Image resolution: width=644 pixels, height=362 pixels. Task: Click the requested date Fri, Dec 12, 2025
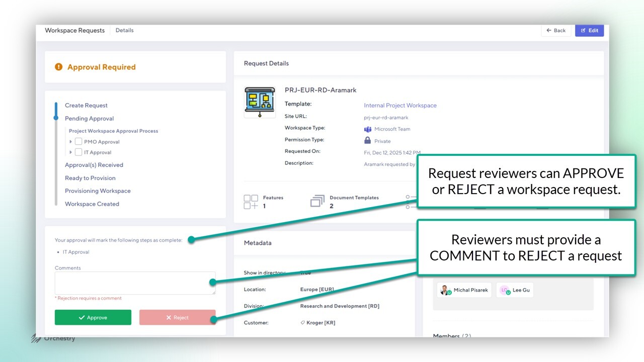392,153
